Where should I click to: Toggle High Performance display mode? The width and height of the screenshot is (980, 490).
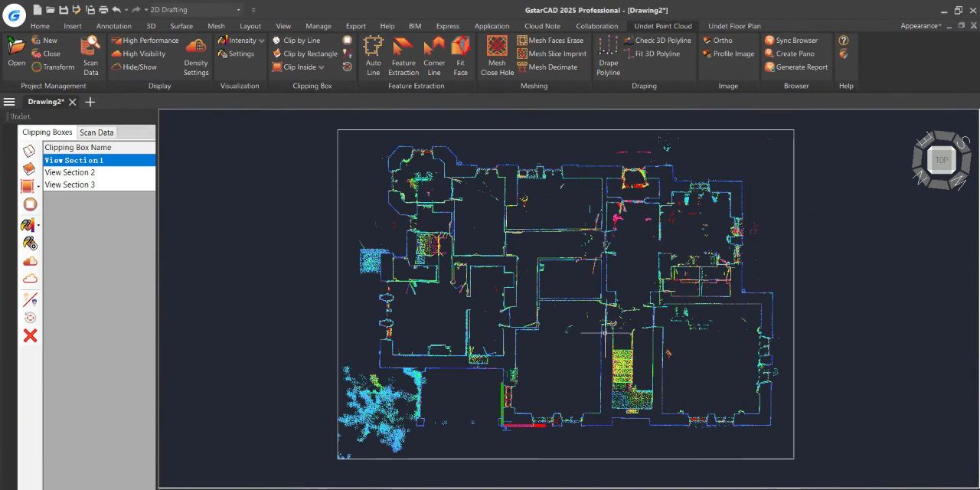(x=145, y=41)
